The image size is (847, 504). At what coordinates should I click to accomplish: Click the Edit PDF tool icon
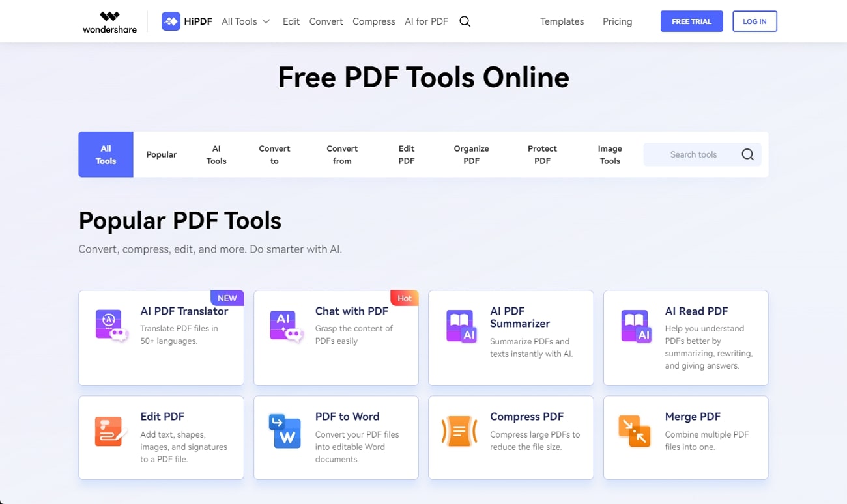111,432
